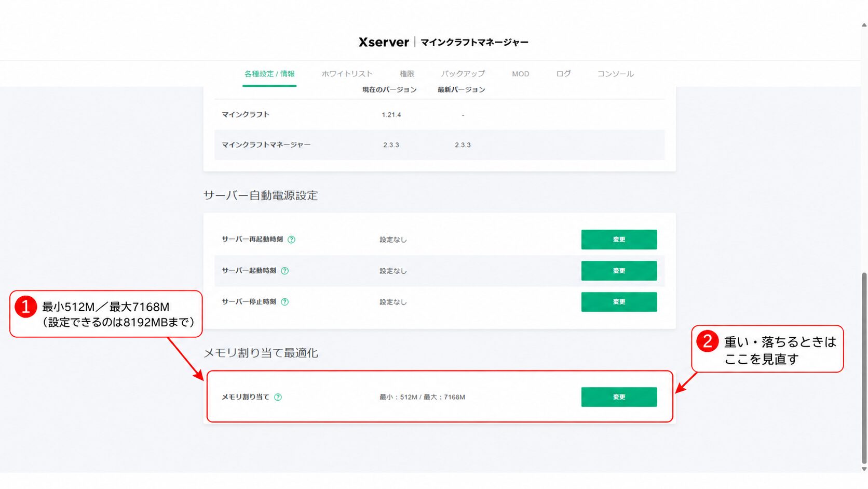Viewport: 868px width, 489px height.
Task: Click 変更 button for サーバー停止時刻
Action: click(x=619, y=302)
